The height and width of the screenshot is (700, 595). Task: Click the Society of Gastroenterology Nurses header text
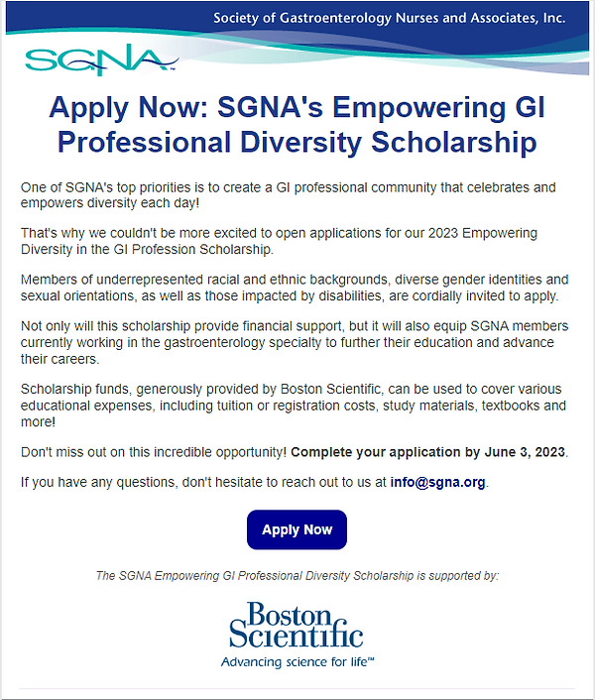tap(389, 18)
